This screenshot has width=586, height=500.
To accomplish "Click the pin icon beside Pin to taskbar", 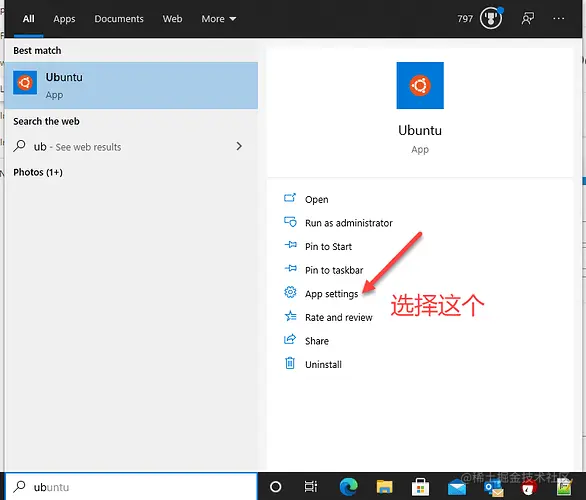I will pyautogui.click(x=290, y=269).
